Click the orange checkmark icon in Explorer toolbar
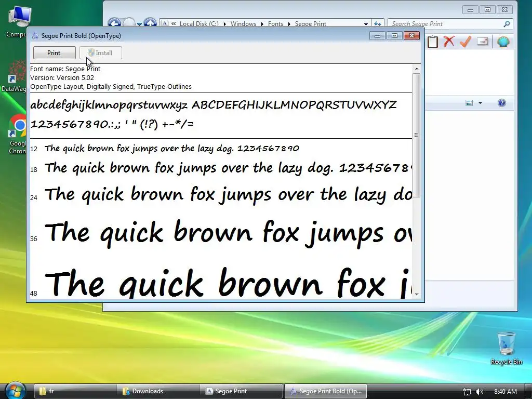Screen dimensions: 532x399 pyautogui.click(x=465, y=42)
